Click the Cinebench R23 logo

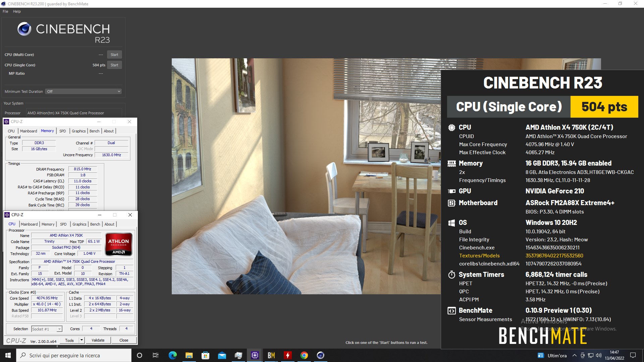pyautogui.click(x=64, y=33)
